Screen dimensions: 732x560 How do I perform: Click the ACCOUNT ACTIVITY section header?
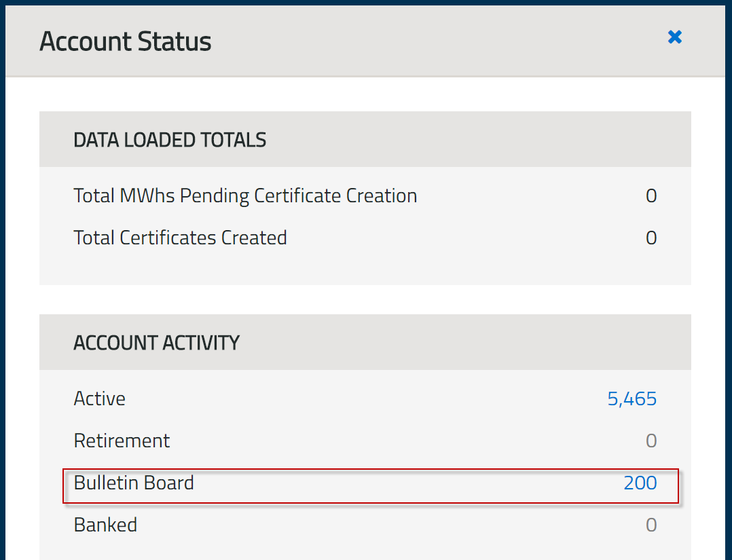tap(156, 343)
